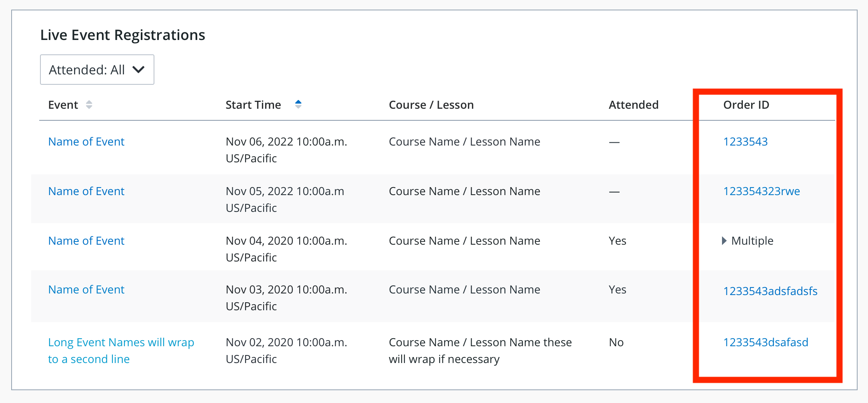Screen dimensions: 868x403
Task: Click the dropdown chevron beside Attended: All
Action: point(138,70)
